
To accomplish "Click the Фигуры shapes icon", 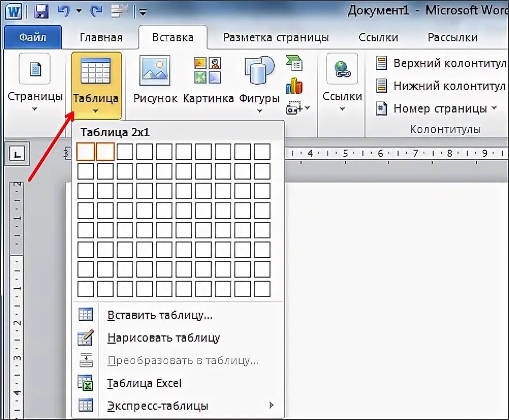I will (x=259, y=70).
